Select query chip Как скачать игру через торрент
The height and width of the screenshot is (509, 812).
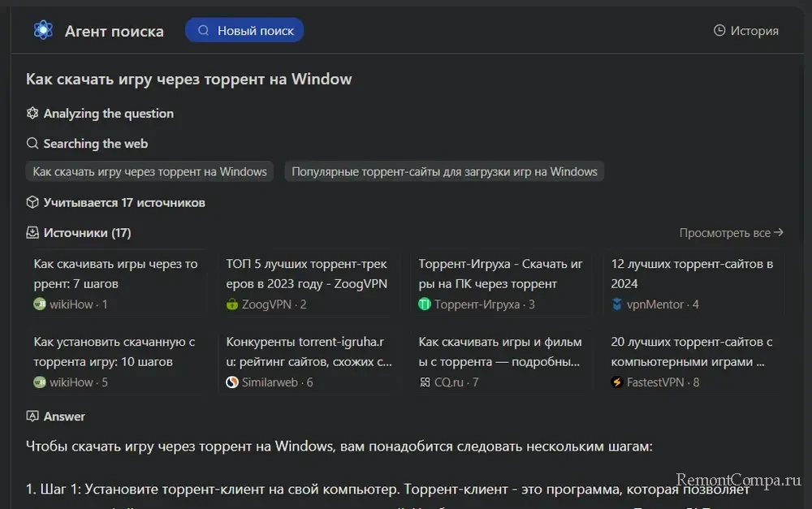[x=150, y=171]
